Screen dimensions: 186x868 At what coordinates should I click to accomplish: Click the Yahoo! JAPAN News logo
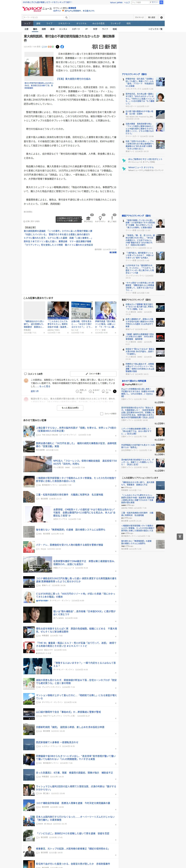(37, 9)
